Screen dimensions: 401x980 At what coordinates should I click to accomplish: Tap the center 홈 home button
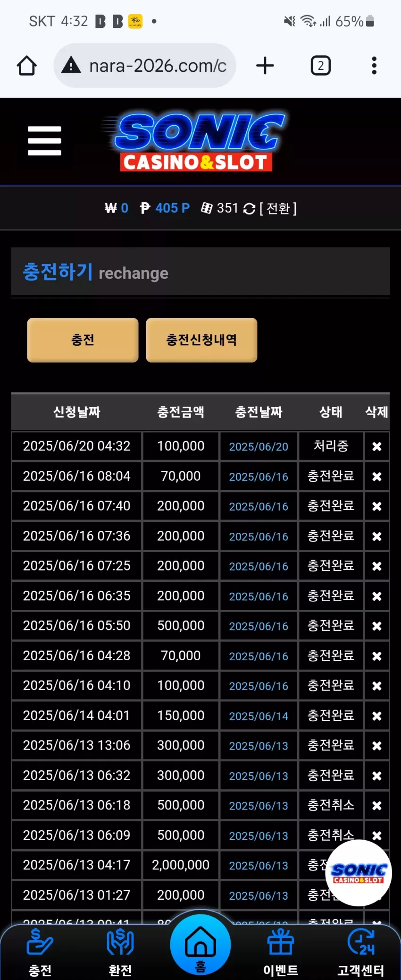tap(200, 944)
